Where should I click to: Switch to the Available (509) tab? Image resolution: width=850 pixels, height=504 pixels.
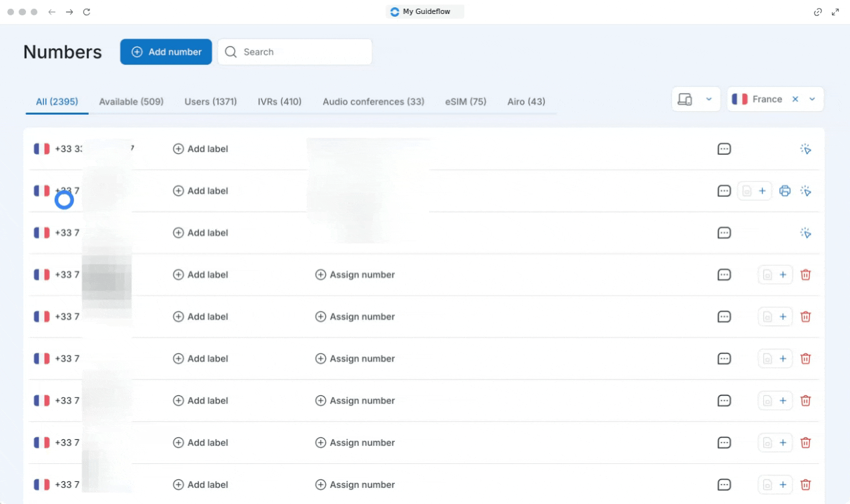pos(131,102)
